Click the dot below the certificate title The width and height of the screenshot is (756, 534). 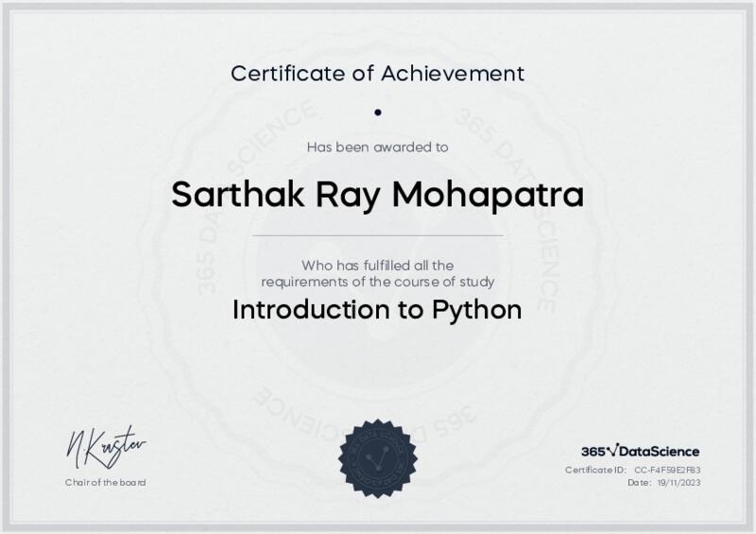click(x=377, y=112)
